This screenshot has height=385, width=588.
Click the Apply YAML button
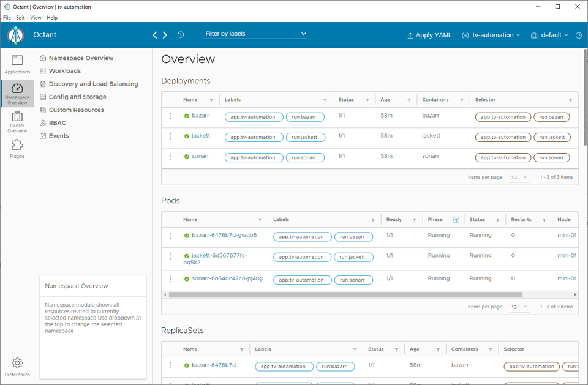(429, 36)
